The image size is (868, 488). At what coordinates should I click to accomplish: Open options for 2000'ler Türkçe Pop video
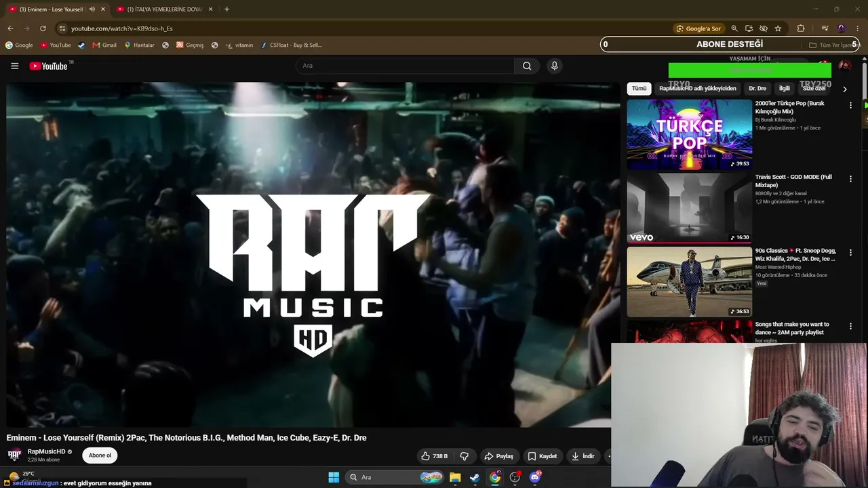coord(850,106)
